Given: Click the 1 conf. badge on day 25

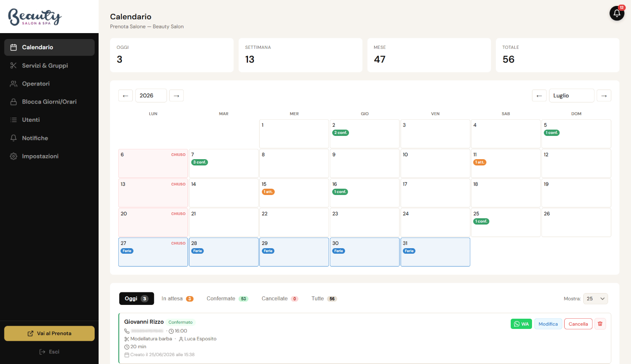Looking at the screenshot, I should pos(481,221).
